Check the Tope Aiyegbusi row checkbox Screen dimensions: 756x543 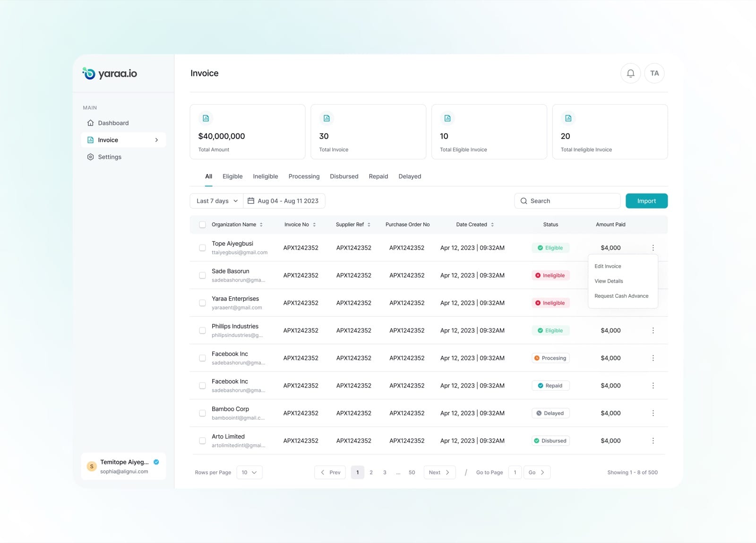(202, 248)
